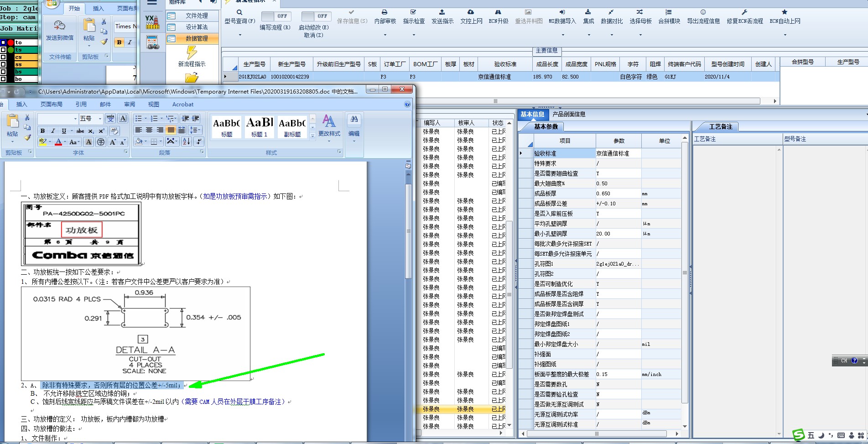This screenshot has width=868, height=444.
Task: Click the YX factory icon in sidebar
Action: [x=152, y=22]
